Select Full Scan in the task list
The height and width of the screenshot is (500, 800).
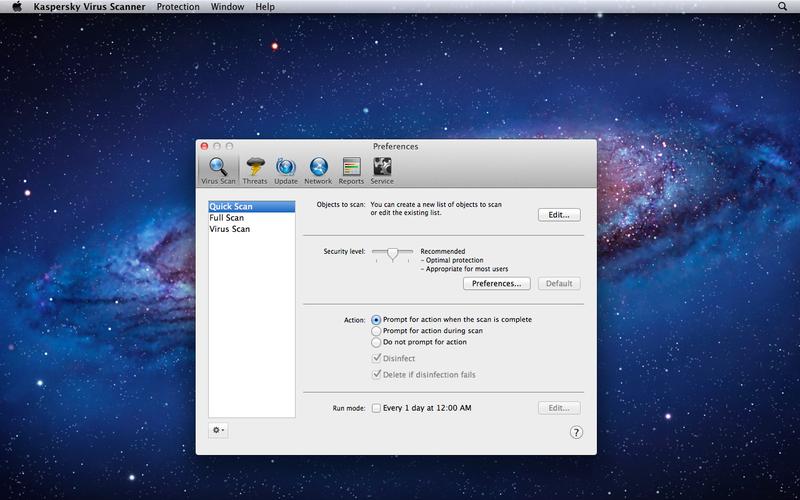(x=252, y=218)
